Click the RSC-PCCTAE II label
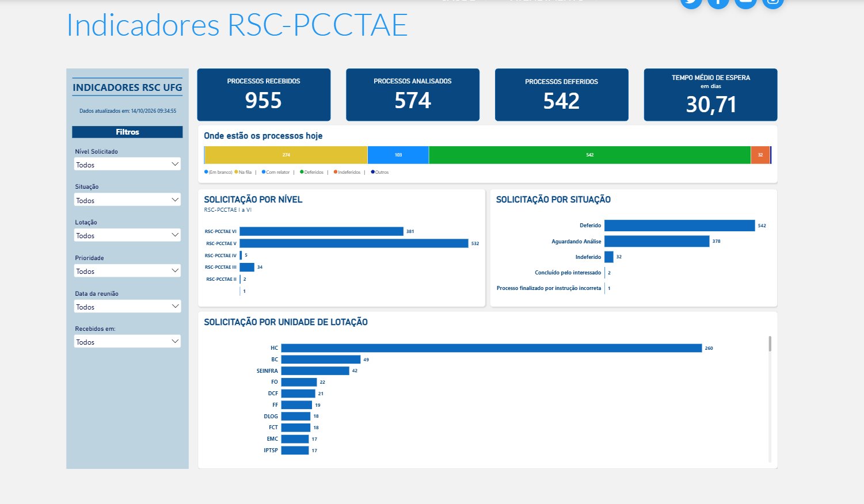This screenshot has width=864, height=504. coord(221,279)
